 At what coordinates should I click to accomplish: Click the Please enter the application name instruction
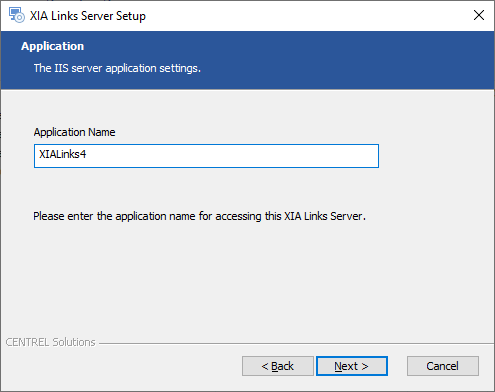point(199,216)
